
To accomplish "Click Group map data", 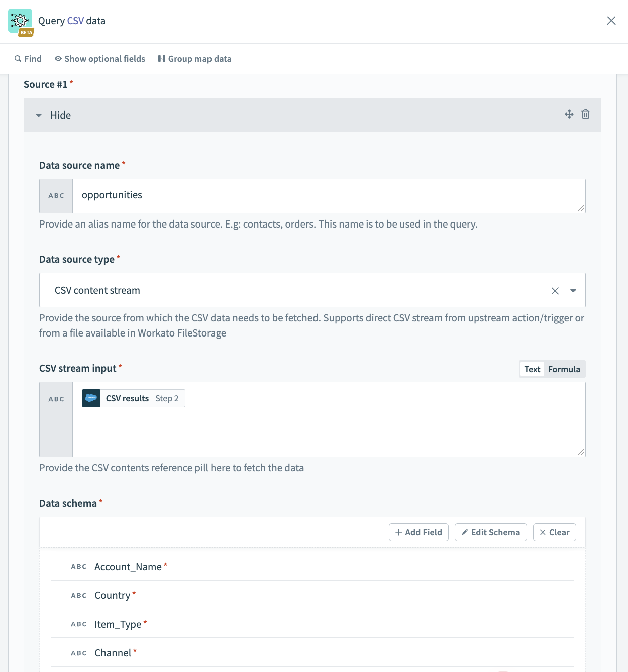I will pyautogui.click(x=194, y=59).
